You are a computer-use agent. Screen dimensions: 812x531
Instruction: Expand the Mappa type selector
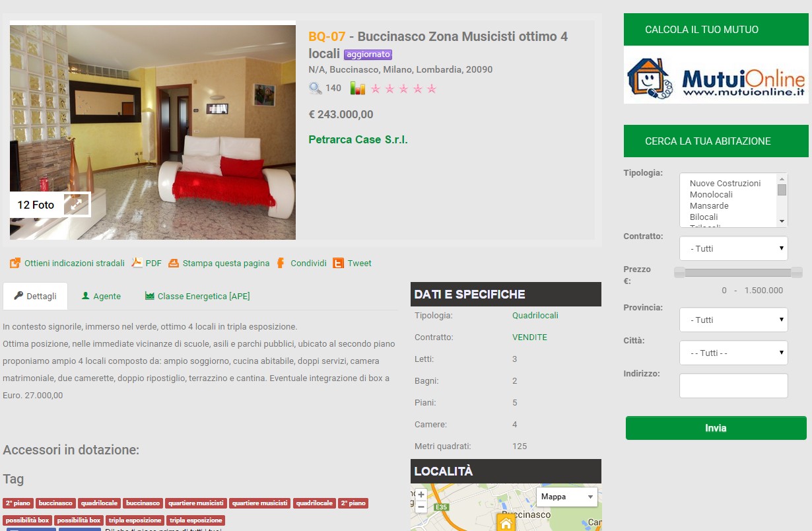(x=566, y=497)
